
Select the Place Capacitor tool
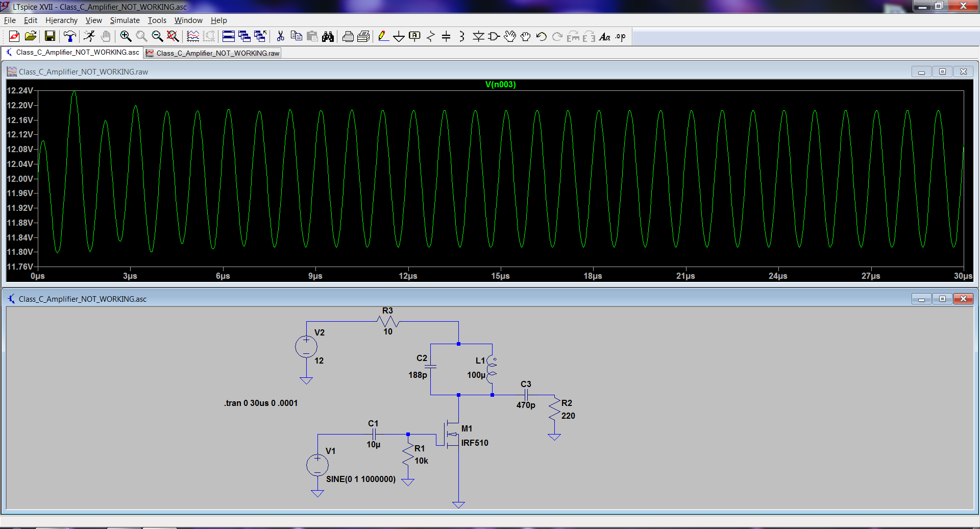click(446, 36)
